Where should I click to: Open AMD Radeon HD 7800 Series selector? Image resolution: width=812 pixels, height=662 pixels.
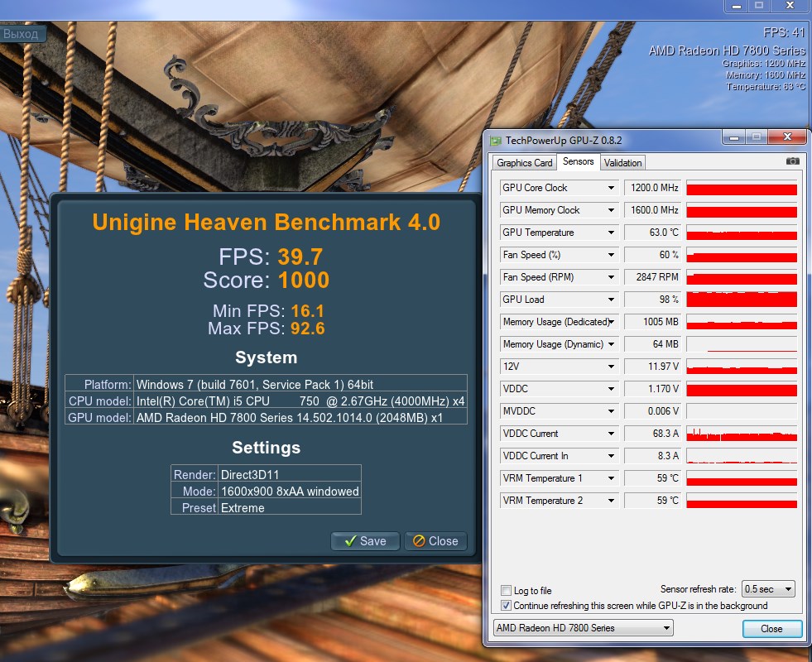[x=583, y=628]
